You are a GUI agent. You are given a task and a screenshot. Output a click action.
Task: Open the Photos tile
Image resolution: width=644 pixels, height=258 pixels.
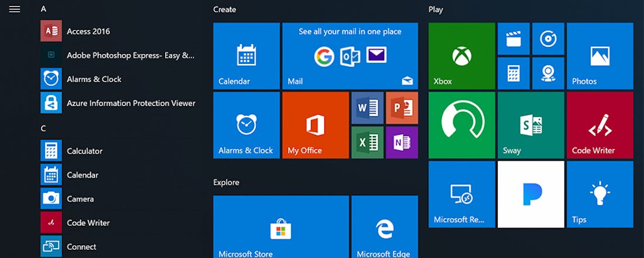pyautogui.click(x=600, y=56)
